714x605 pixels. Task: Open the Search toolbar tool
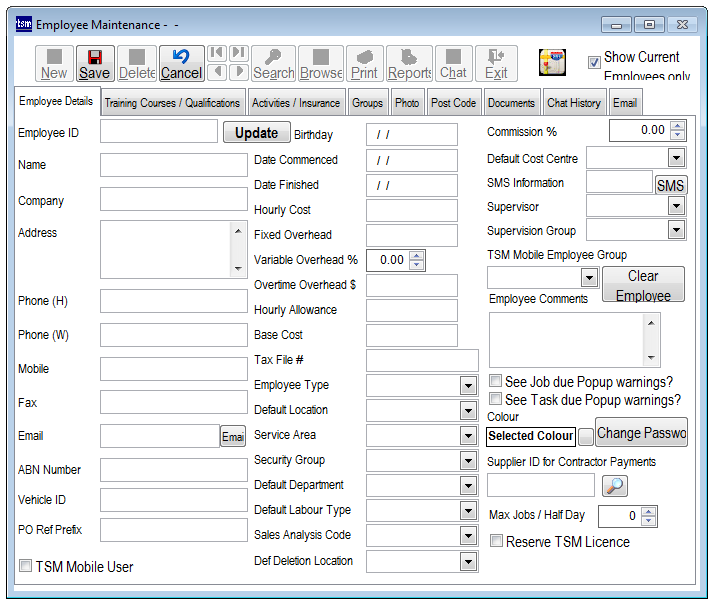(x=273, y=63)
